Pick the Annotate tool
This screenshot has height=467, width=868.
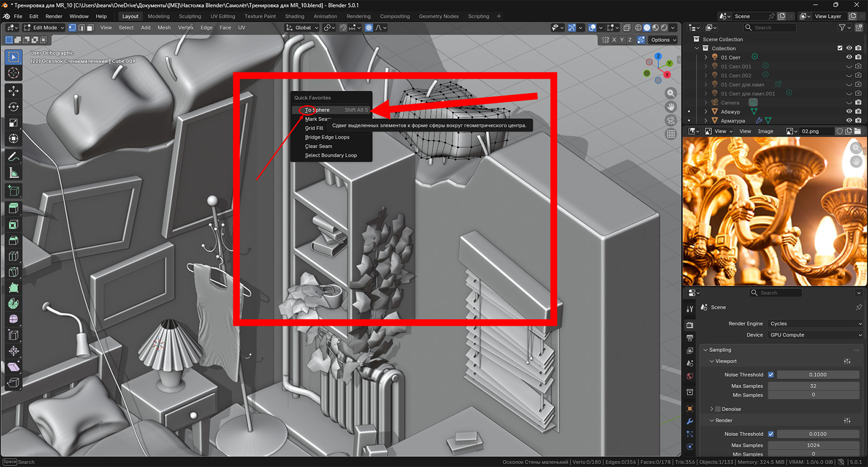(x=14, y=157)
